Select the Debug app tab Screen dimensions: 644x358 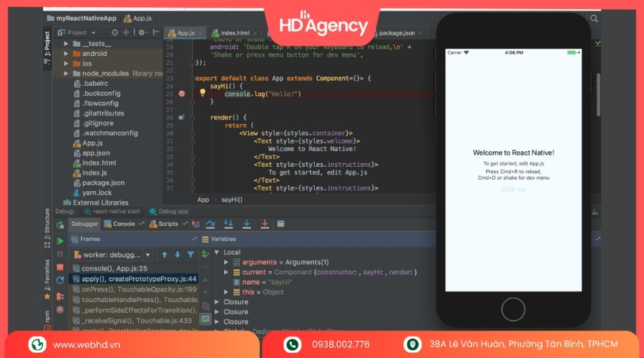click(x=169, y=211)
